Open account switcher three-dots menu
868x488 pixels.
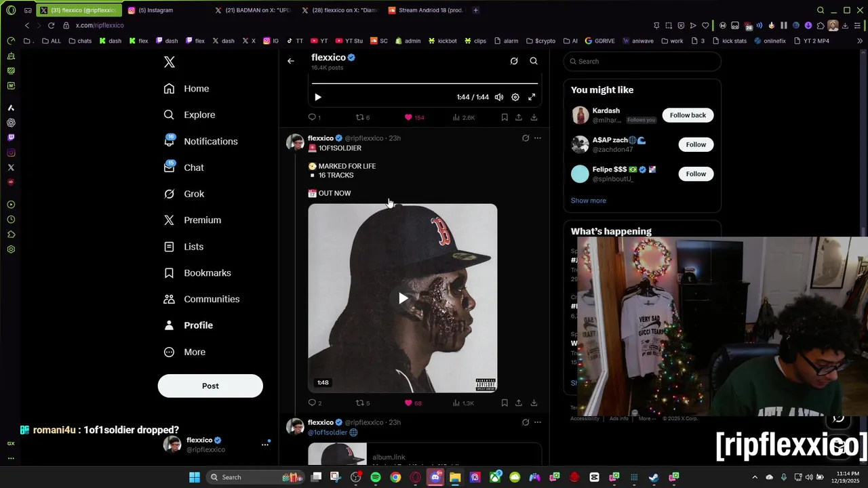point(265,445)
